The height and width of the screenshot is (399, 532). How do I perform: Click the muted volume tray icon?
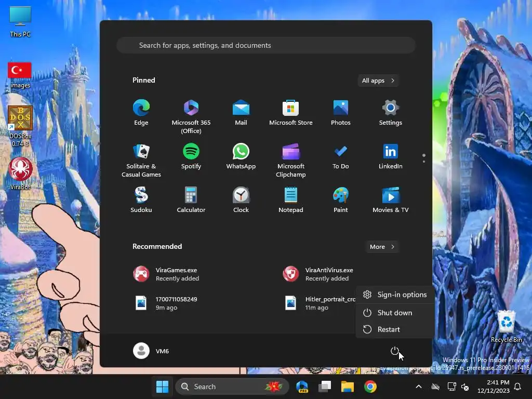[x=465, y=387]
